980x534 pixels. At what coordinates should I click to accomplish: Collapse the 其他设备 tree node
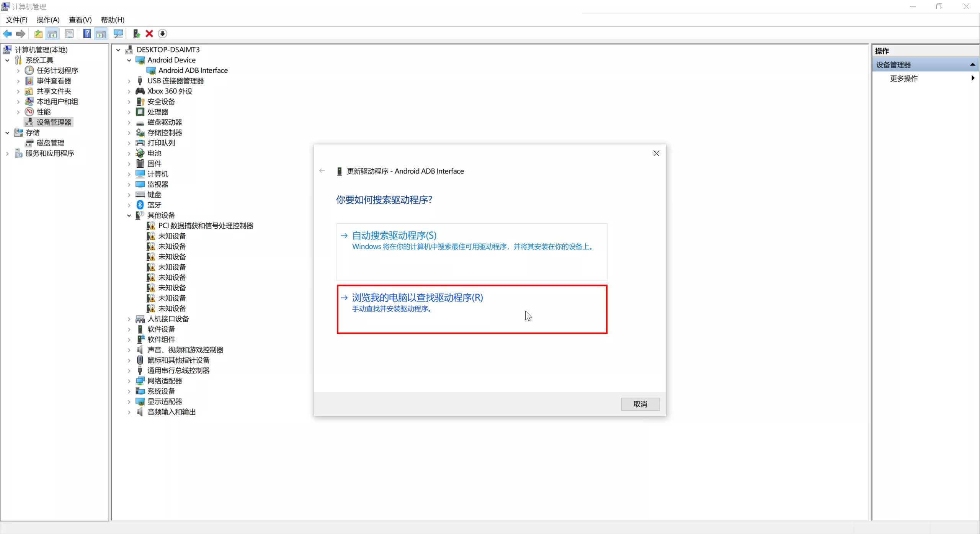tap(129, 215)
